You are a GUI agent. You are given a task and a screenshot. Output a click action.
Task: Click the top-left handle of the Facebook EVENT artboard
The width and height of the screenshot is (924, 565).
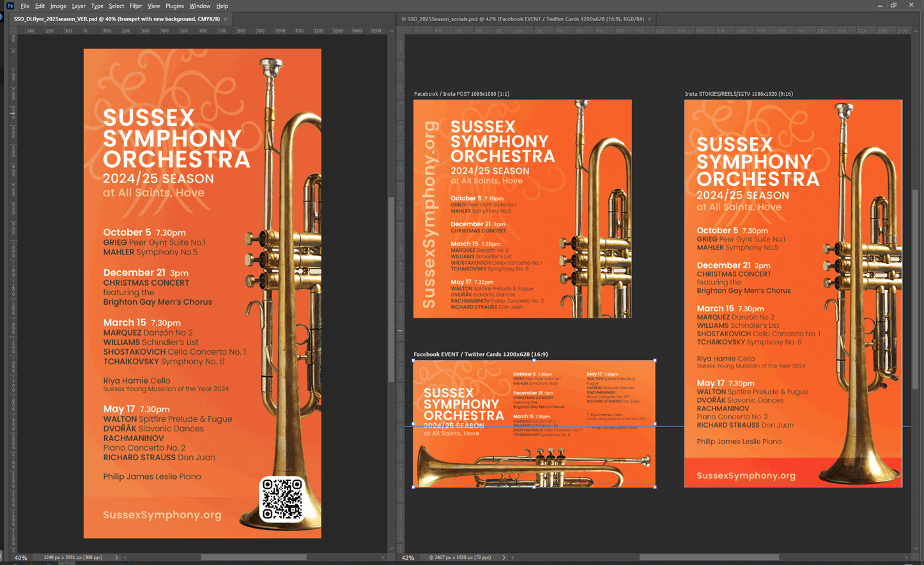[413, 360]
